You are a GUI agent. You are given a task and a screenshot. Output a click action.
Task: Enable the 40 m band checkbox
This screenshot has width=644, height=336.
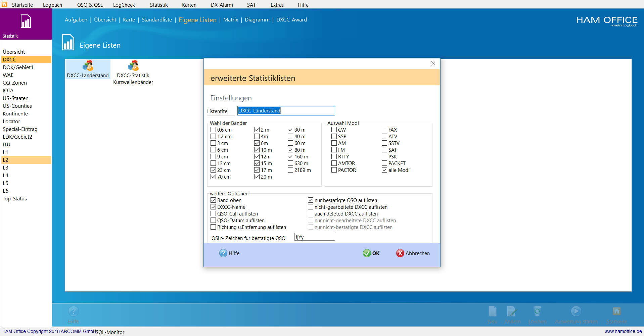290,136
